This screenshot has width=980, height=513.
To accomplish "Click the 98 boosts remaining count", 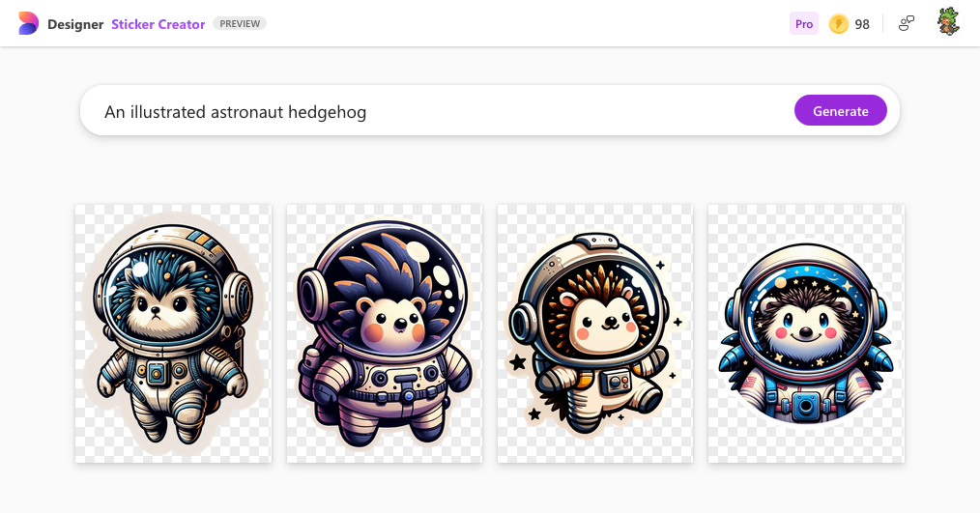I will pos(862,24).
